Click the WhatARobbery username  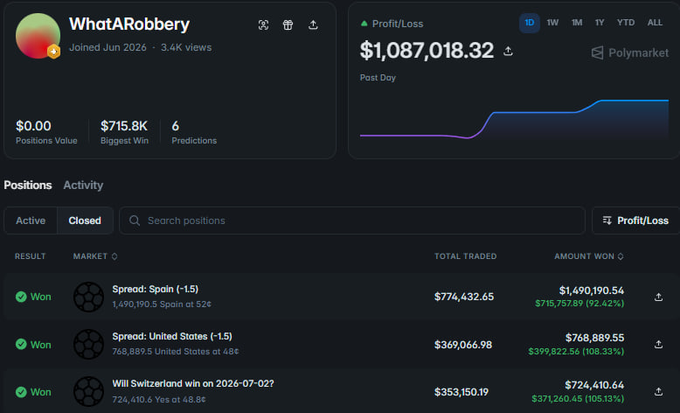point(129,24)
